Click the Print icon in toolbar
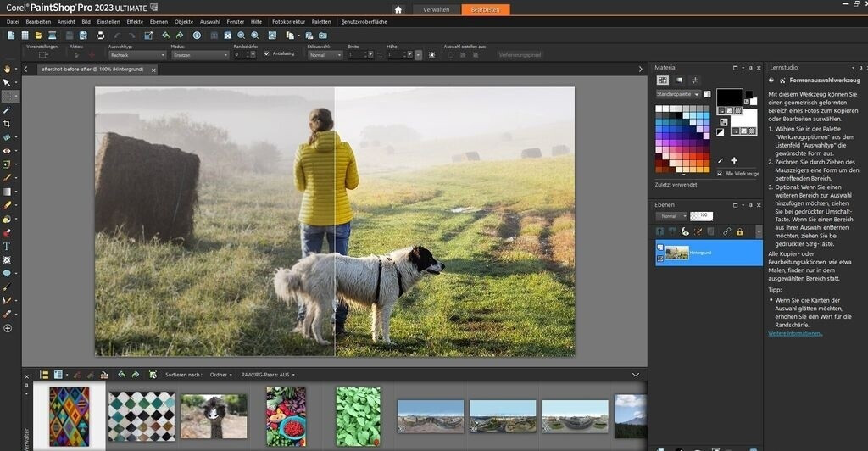The height and width of the screenshot is (451, 868). pyautogui.click(x=101, y=36)
